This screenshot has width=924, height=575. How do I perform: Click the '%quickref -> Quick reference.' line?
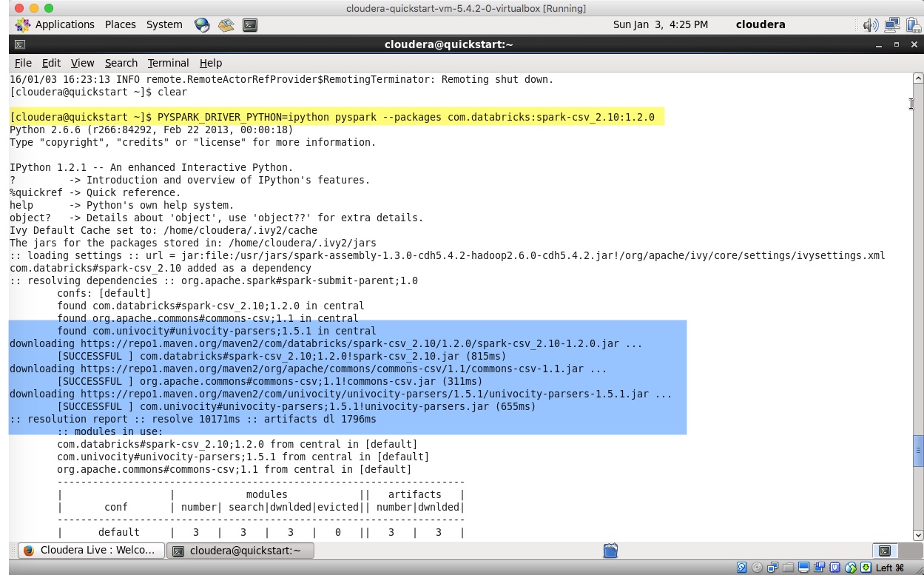95,192
